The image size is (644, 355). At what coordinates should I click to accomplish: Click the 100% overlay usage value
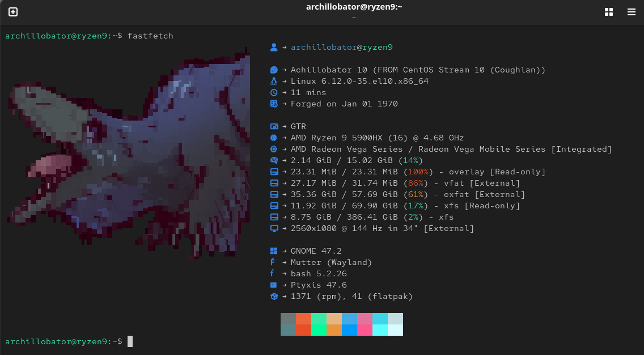click(x=418, y=172)
